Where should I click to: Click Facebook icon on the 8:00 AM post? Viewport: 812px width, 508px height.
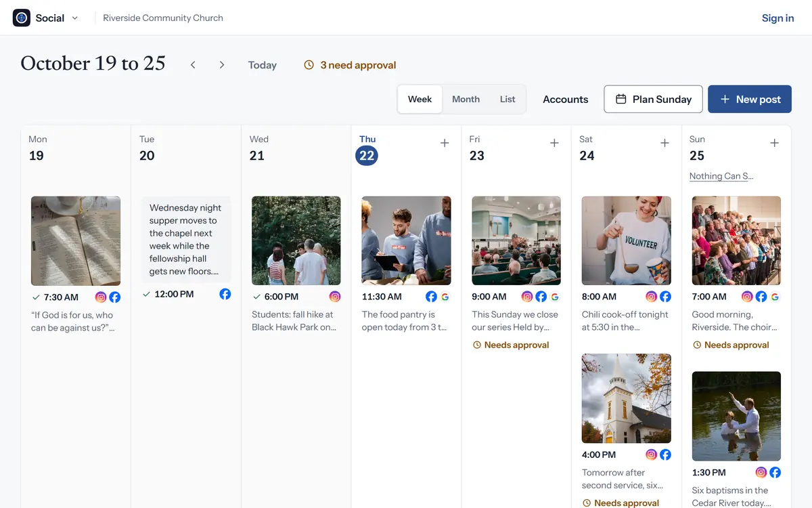click(666, 297)
